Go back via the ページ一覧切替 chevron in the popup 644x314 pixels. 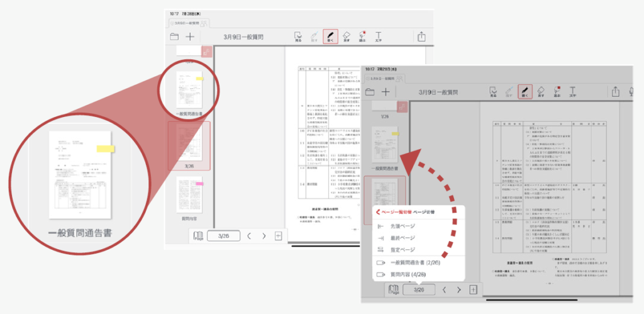point(379,213)
